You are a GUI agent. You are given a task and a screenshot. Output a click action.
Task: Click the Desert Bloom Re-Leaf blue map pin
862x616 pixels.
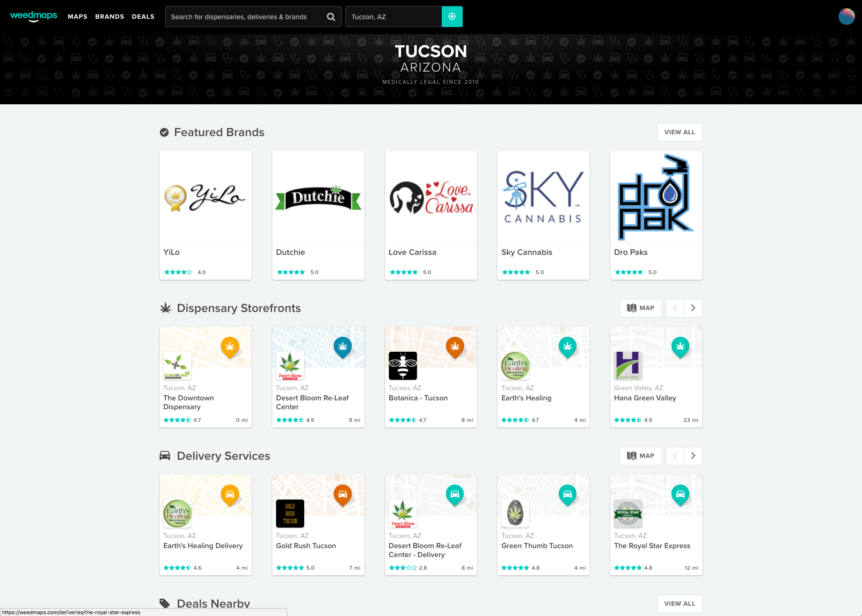pos(343,348)
